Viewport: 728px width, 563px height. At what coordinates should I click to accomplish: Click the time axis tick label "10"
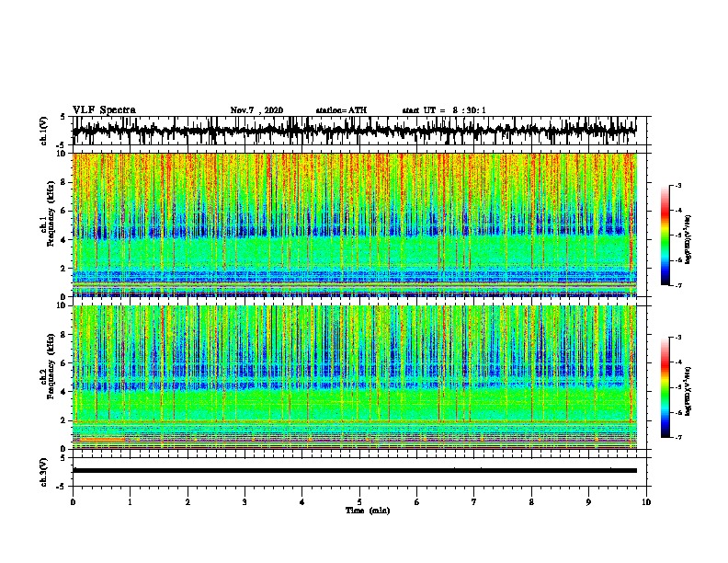pyautogui.click(x=646, y=502)
